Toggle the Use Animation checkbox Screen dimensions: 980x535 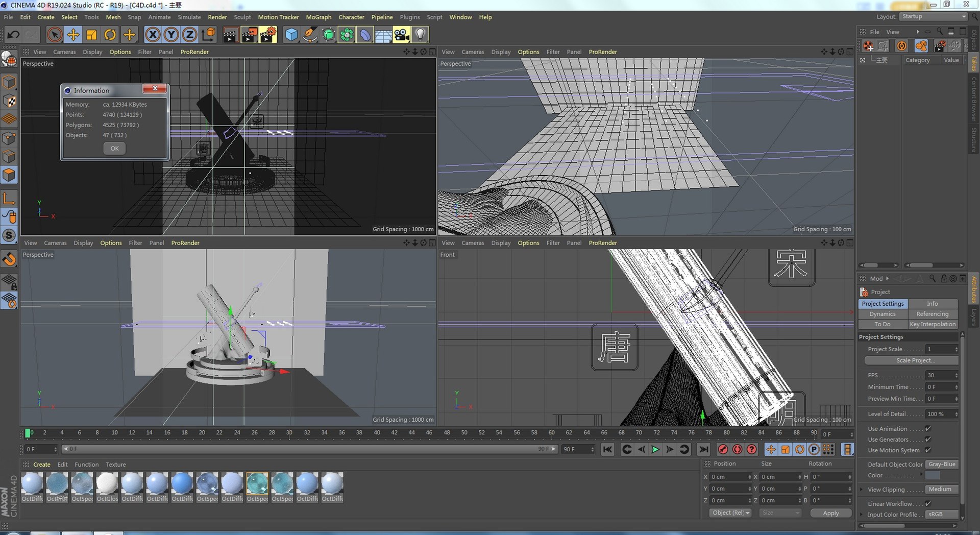pyautogui.click(x=928, y=429)
